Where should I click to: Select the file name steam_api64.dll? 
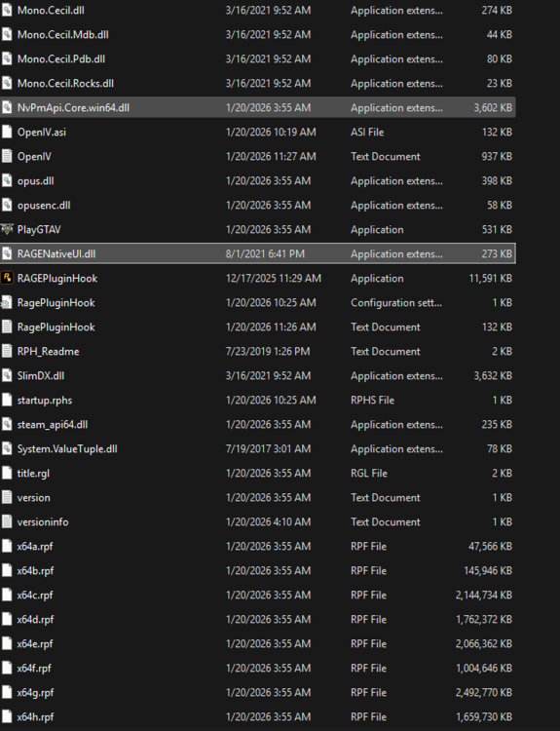pyautogui.click(x=53, y=424)
